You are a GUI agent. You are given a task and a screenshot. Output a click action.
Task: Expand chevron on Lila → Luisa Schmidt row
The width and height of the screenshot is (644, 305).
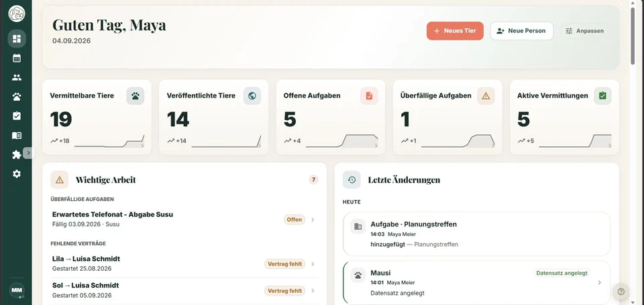click(x=313, y=264)
